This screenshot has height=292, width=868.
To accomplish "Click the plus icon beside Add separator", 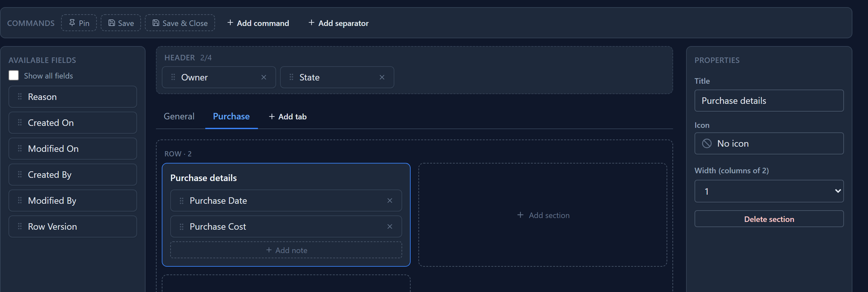I will pos(311,22).
